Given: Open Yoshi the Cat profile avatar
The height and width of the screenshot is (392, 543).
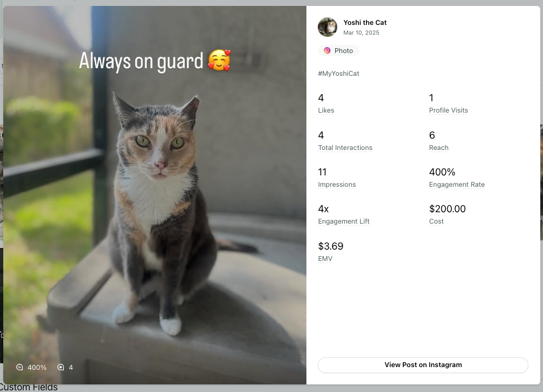Looking at the screenshot, I should pyautogui.click(x=327, y=27).
